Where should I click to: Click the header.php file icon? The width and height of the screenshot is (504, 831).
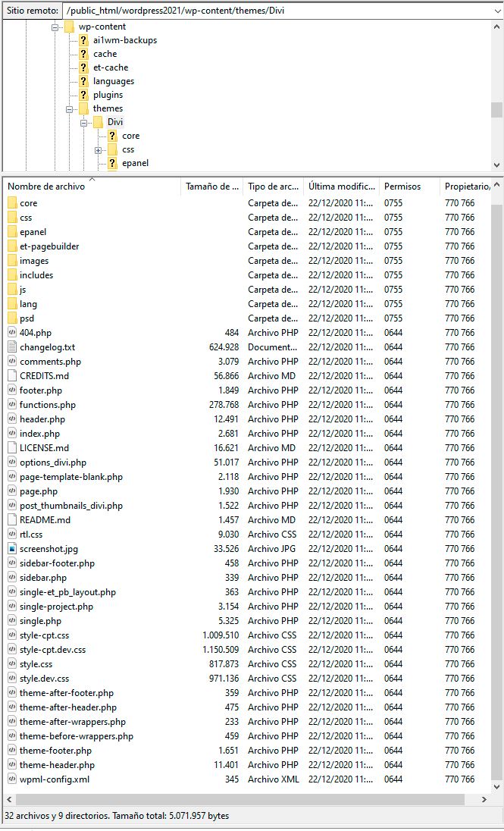click(x=13, y=419)
